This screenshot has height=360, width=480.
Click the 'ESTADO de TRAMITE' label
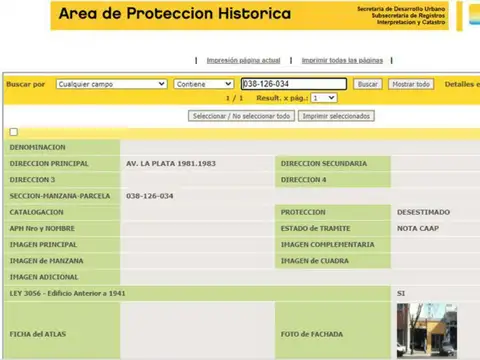315,228
